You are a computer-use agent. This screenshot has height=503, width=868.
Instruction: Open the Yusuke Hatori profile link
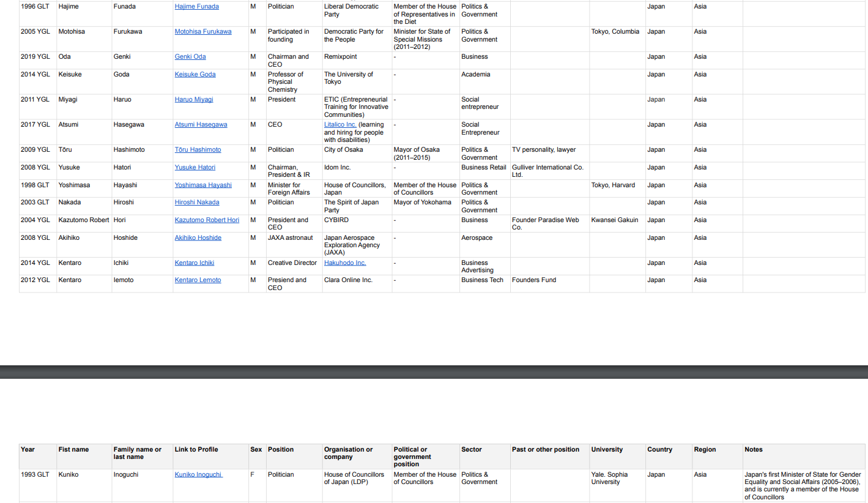tap(195, 167)
